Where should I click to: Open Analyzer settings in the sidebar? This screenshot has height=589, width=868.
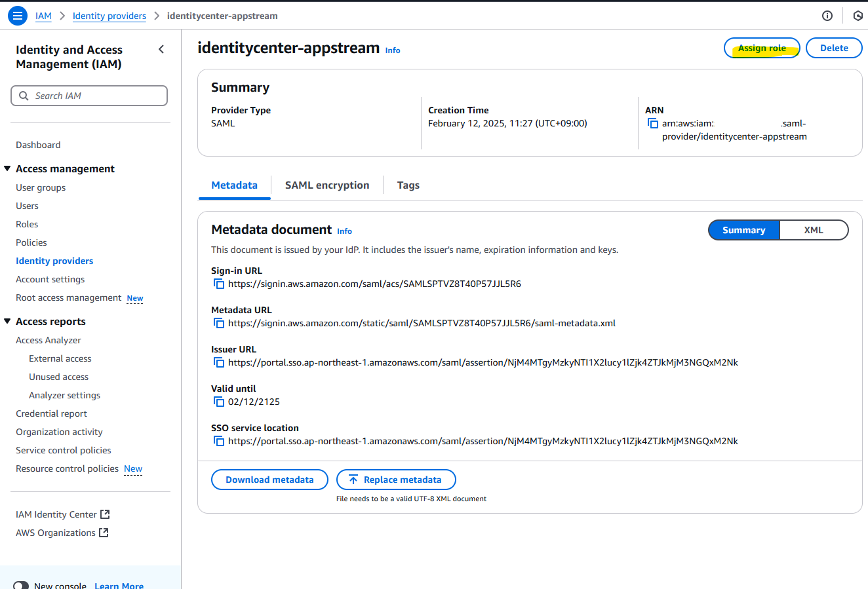[65, 395]
